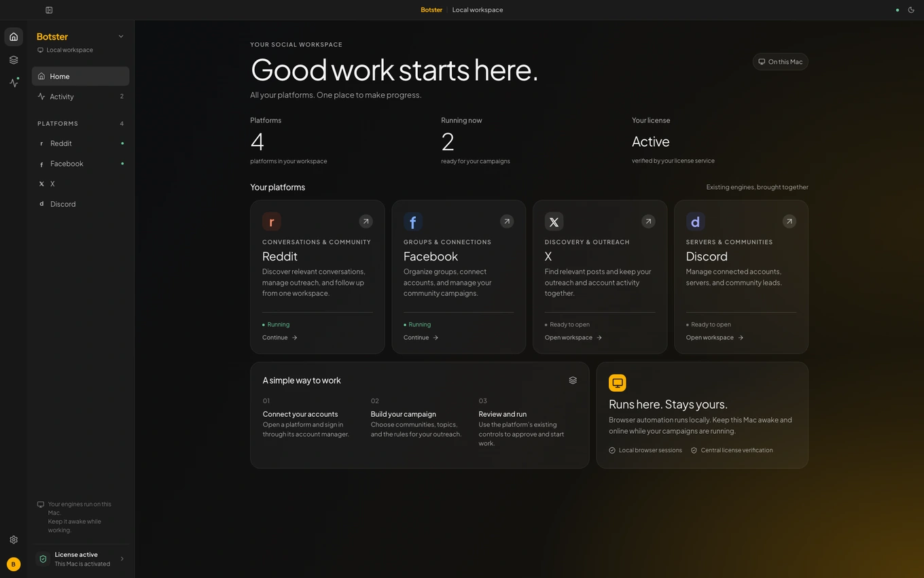
Task: Click the Discord card logo icon
Action: pos(695,222)
